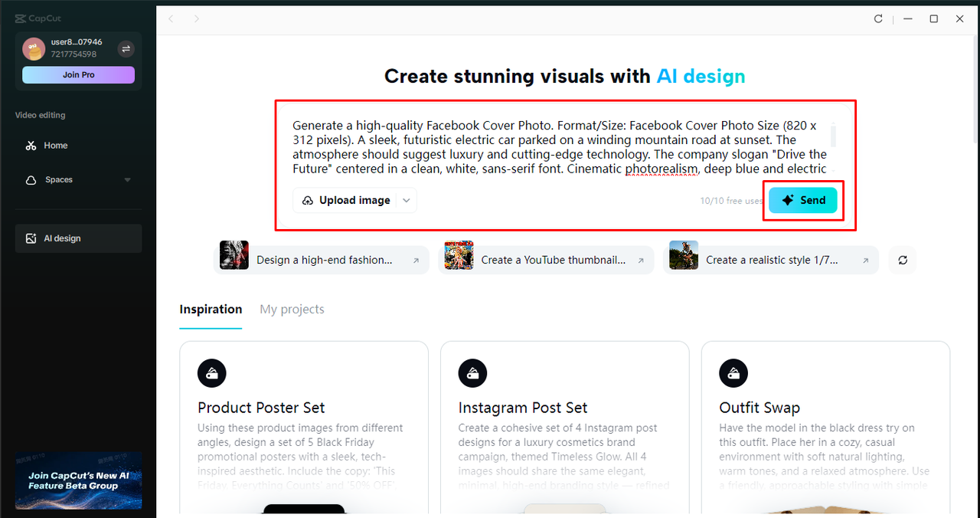Viewport: 980px width, 518px height.
Task: Click the Join Pro button
Action: pyautogui.click(x=78, y=75)
